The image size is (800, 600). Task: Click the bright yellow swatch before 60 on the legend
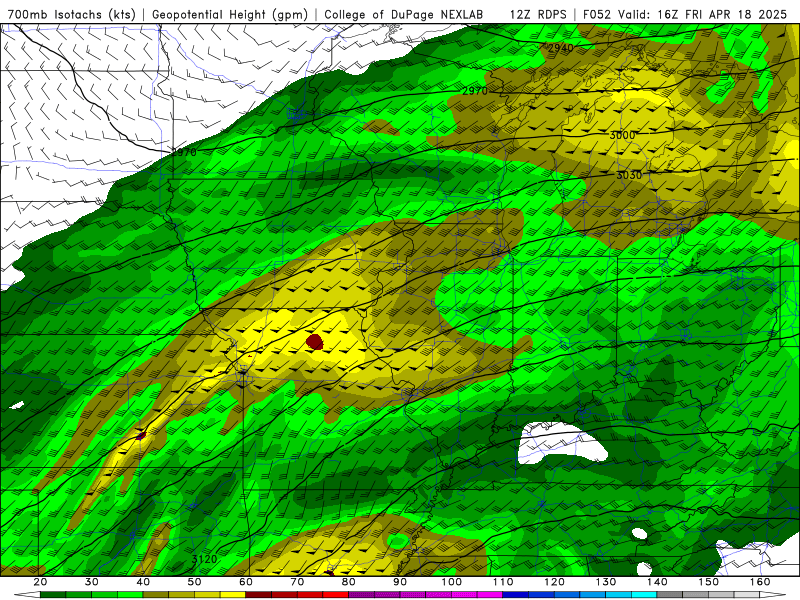(233, 595)
